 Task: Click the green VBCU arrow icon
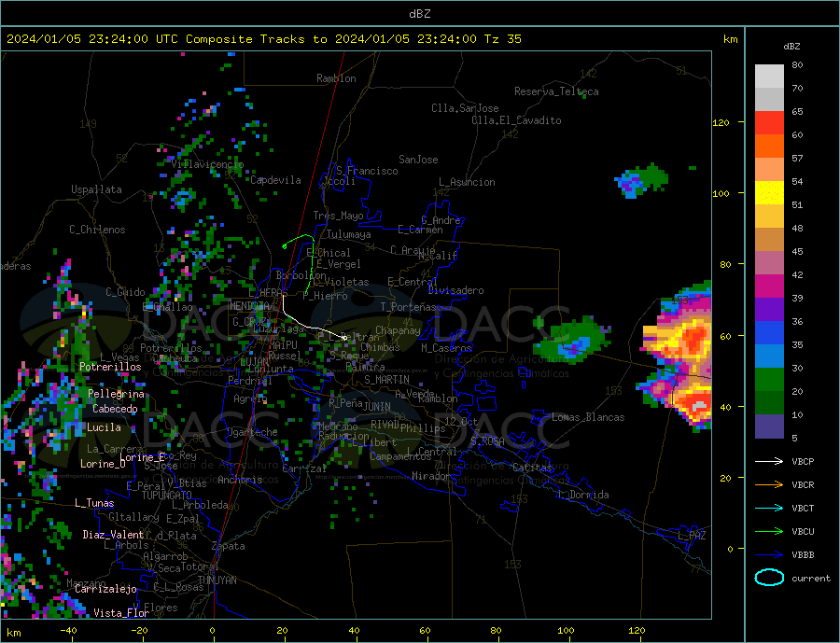[x=769, y=532]
